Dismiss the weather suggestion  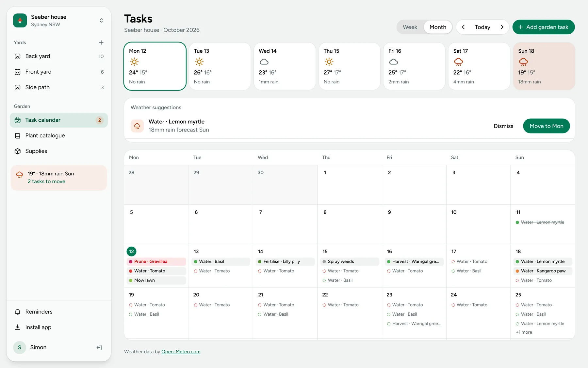click(x=503, y=126)
